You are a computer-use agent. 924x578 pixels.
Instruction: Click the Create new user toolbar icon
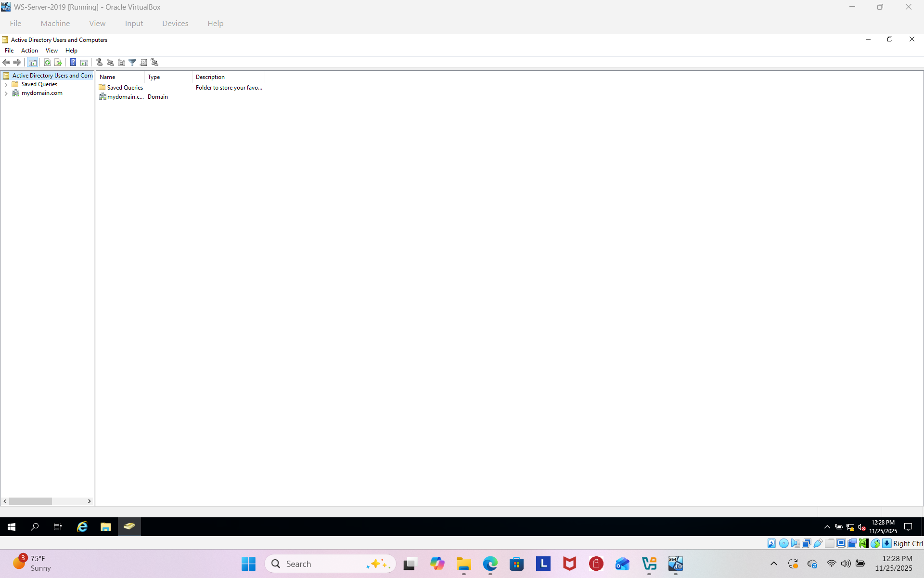click(x=99, y=62)
